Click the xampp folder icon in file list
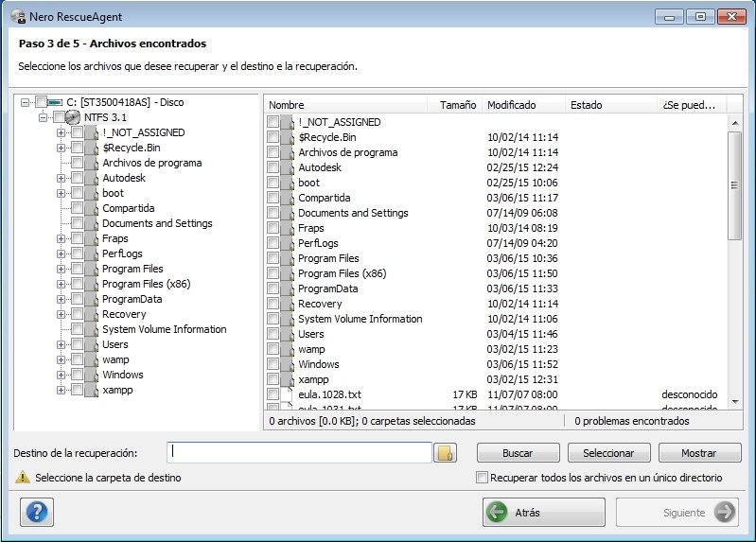This screenshot has height=542, width=756. [287, 379]
